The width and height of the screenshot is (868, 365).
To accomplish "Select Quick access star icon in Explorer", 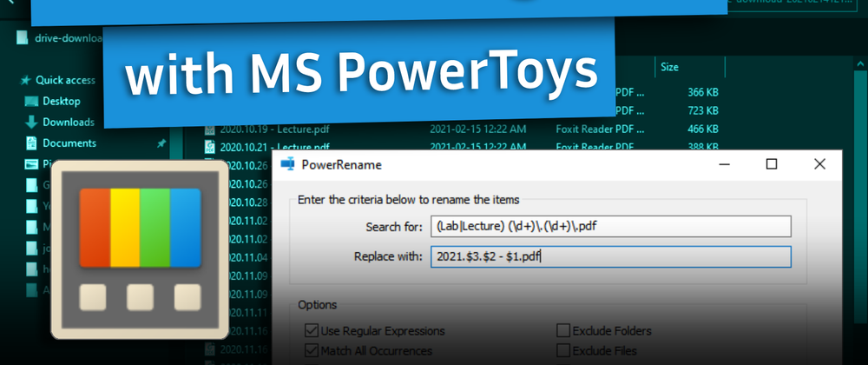I will point(25,80).
